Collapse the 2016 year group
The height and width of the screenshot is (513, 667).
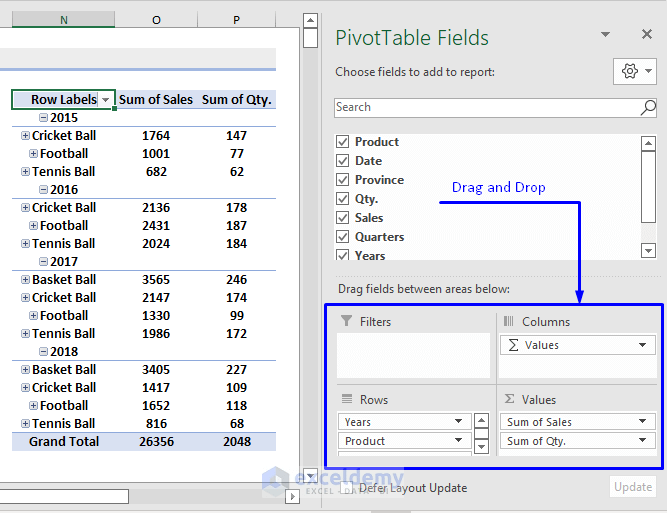point(43,189)
